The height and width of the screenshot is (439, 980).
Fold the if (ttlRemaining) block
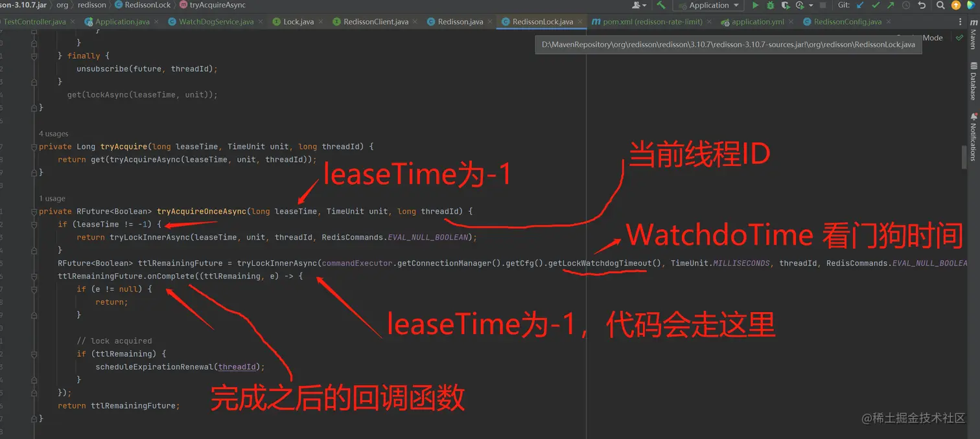tap(33, 354)
